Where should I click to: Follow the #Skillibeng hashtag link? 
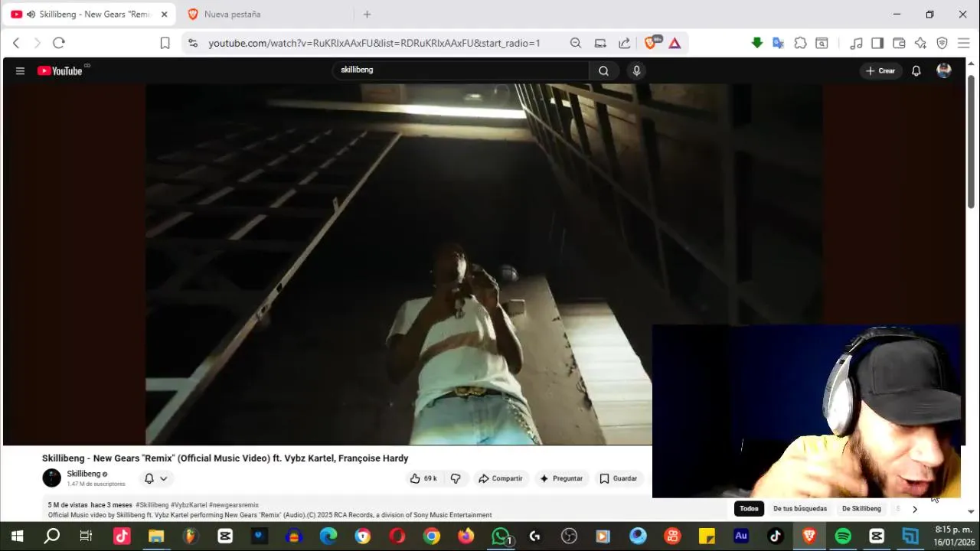point(152,505)
